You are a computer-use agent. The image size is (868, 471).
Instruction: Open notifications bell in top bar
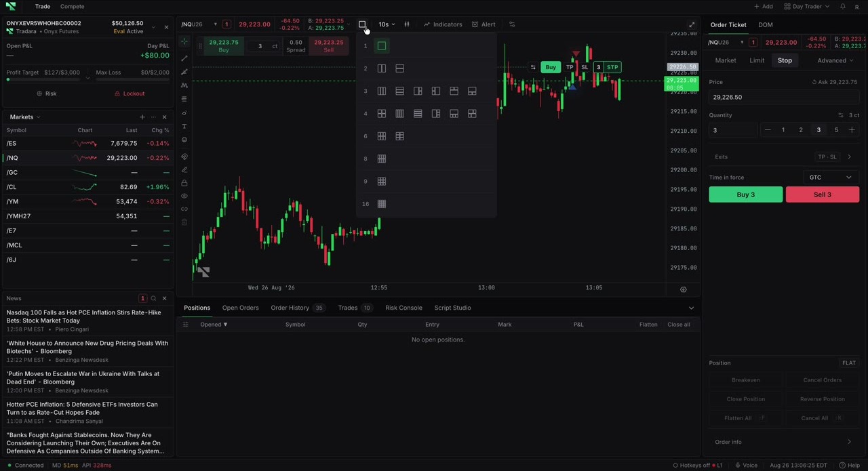(x=843, y=7)
